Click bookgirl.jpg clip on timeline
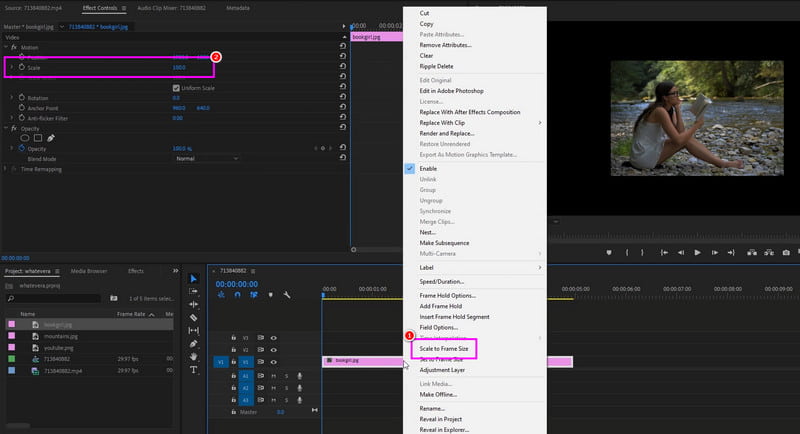 (x=363, y=361)
